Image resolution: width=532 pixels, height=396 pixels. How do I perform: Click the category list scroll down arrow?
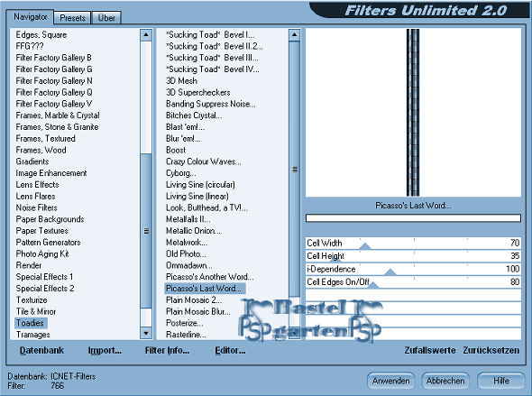tap(146, 334)
